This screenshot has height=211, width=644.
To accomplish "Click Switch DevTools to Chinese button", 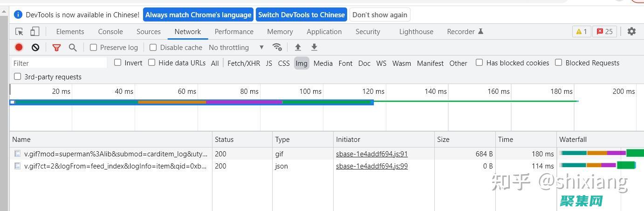I will pyautogui.click(x=301, y=15).
